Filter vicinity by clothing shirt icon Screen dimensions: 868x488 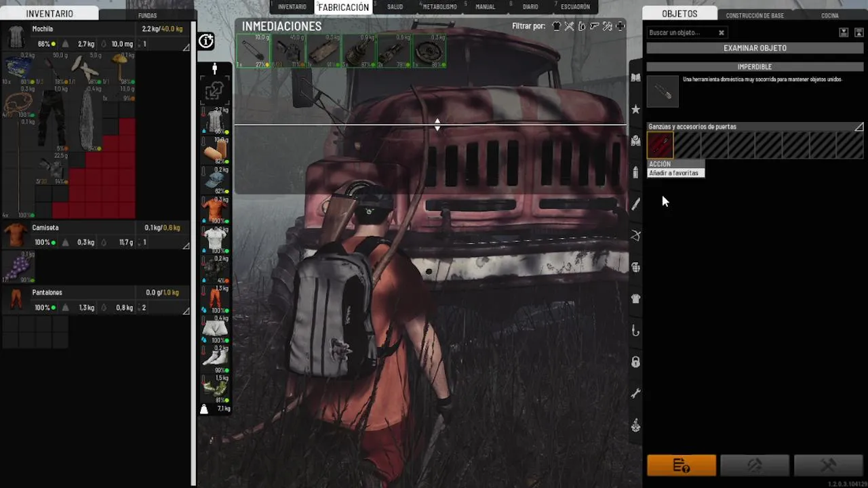[557, 26]
